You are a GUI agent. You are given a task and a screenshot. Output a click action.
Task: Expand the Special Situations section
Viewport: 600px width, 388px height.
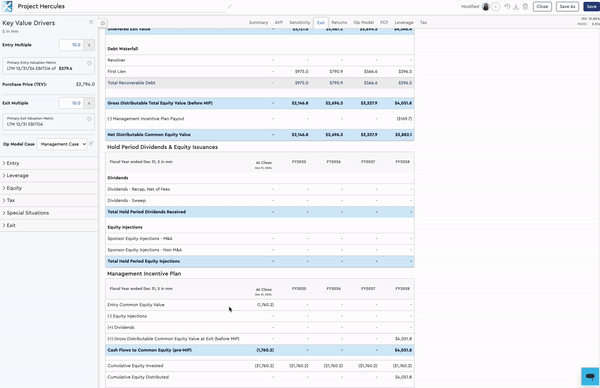click(49, 213)
